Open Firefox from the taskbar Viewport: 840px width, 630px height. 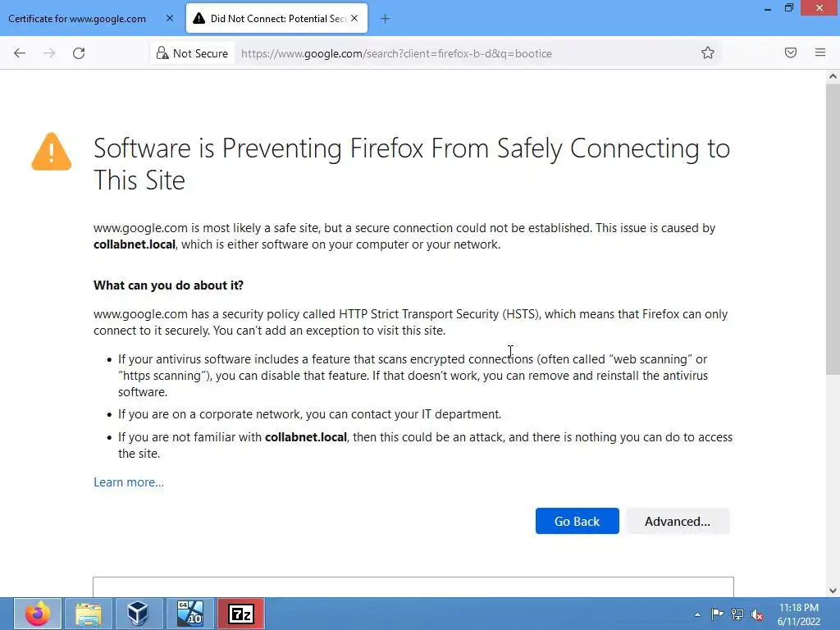(38, 614)
